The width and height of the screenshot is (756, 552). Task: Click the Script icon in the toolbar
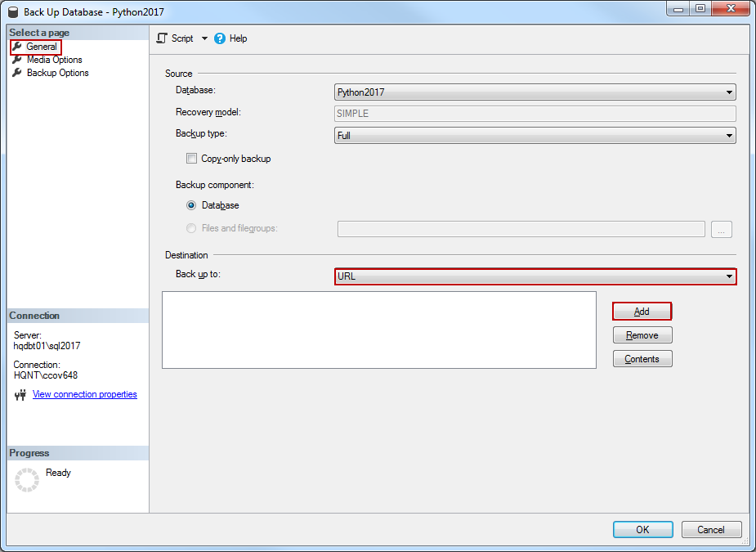[162, 38]
